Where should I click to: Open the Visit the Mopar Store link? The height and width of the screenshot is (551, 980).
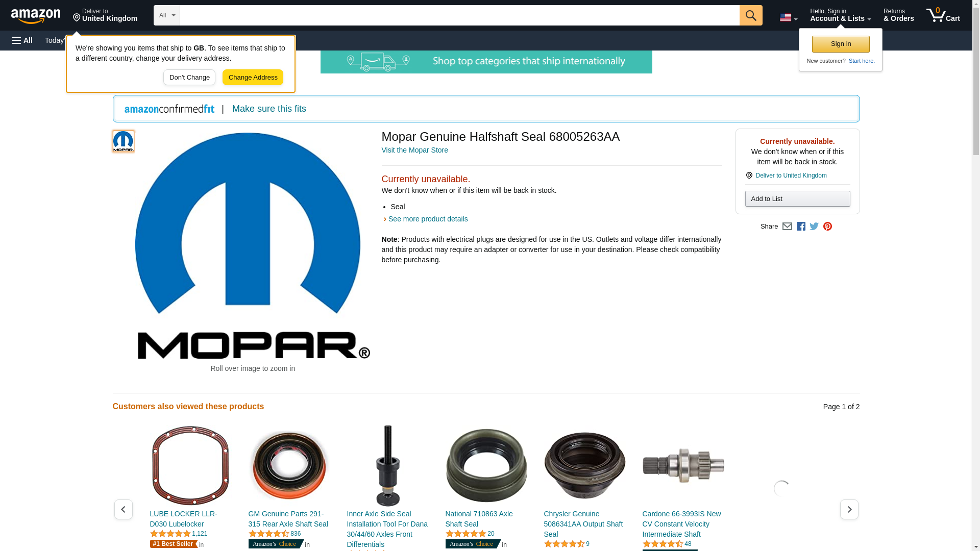[x=414, y=150]
